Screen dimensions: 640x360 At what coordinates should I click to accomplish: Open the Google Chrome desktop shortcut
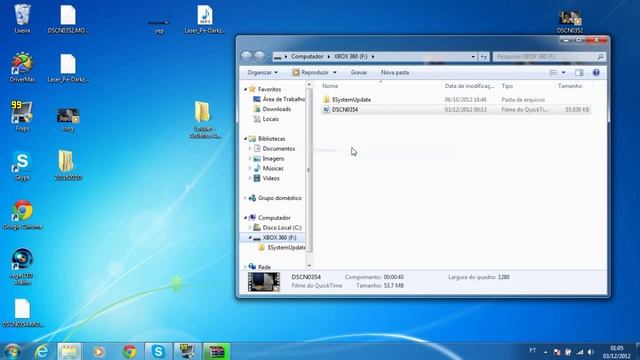22,215
